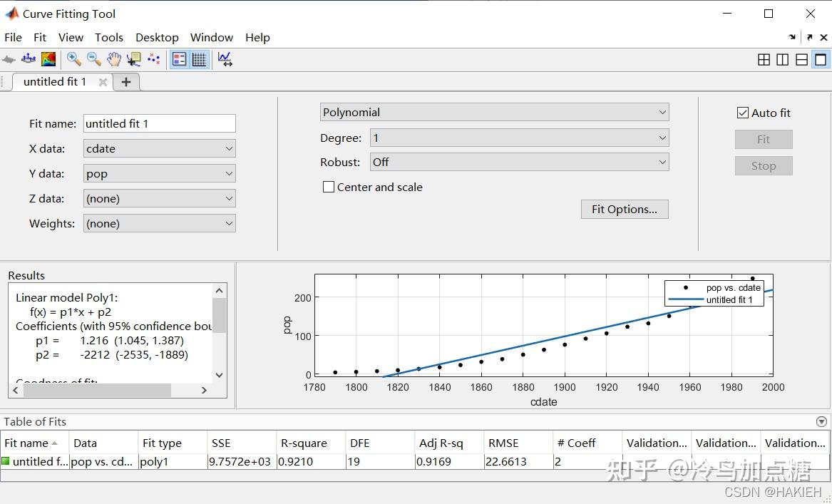Activate the Pan tool
832x504 pixels.
(113, 59)
